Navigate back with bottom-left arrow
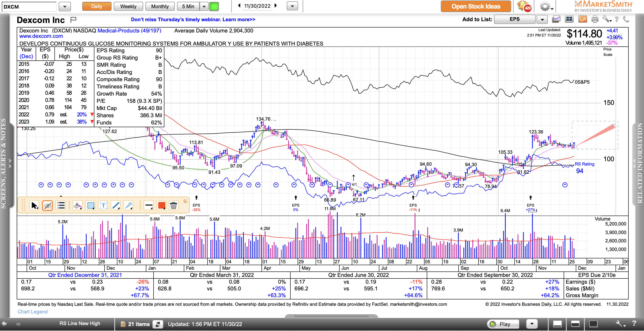 click(x=5, y=324)
